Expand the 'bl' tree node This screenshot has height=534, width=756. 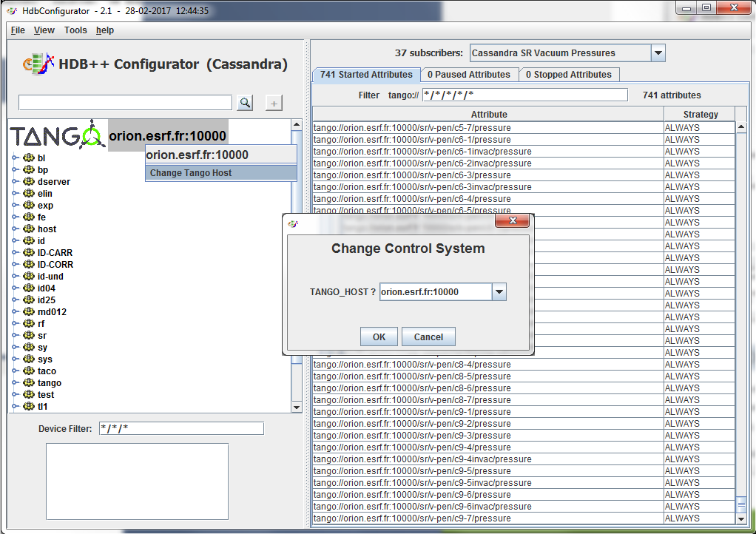click(14, 158)
